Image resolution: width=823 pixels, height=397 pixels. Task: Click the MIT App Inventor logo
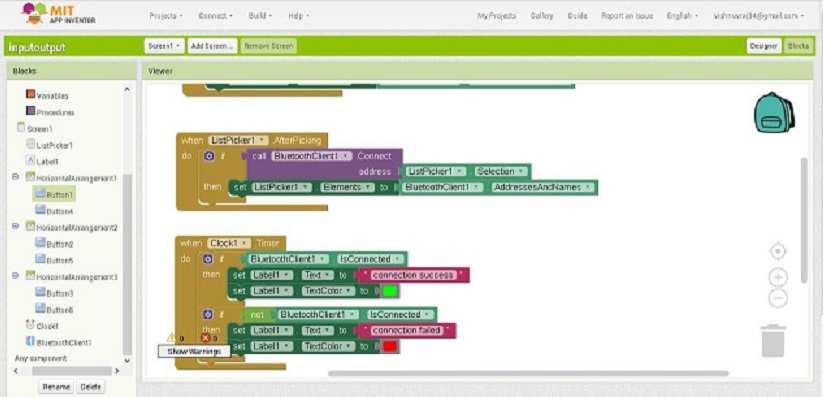tap(59, 14)
